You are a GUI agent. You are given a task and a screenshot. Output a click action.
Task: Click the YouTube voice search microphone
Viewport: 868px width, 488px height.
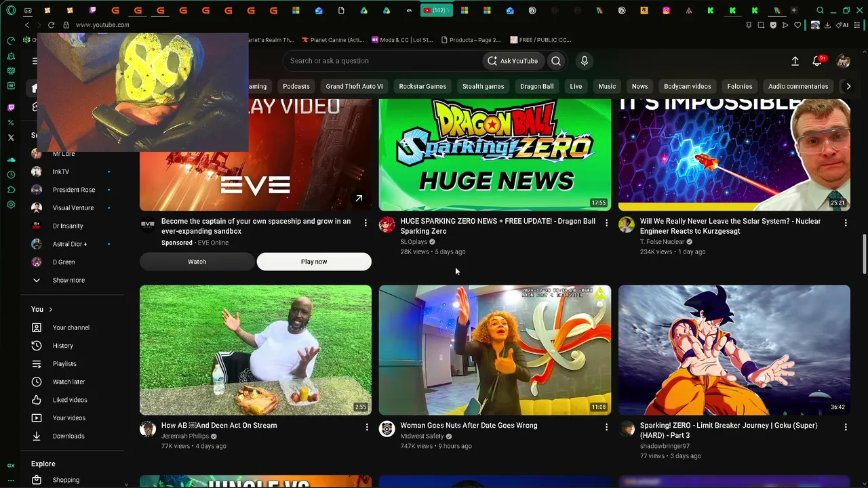tap(585, 61)
